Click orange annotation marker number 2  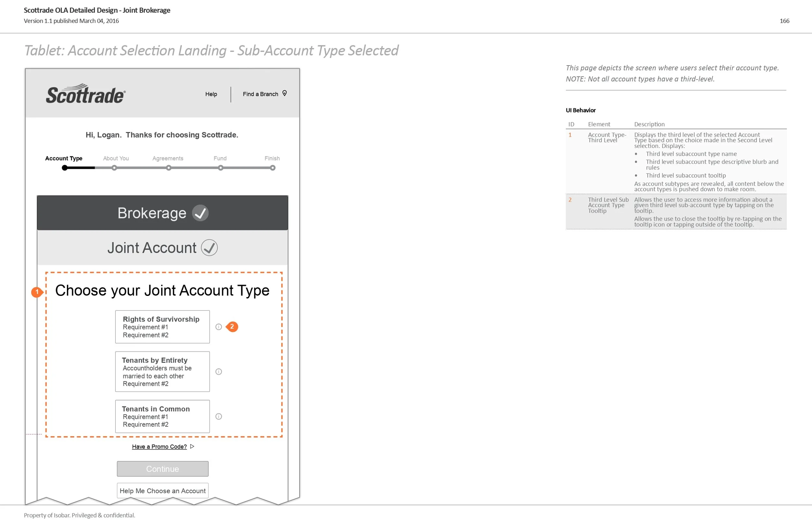tap(232, 327)
